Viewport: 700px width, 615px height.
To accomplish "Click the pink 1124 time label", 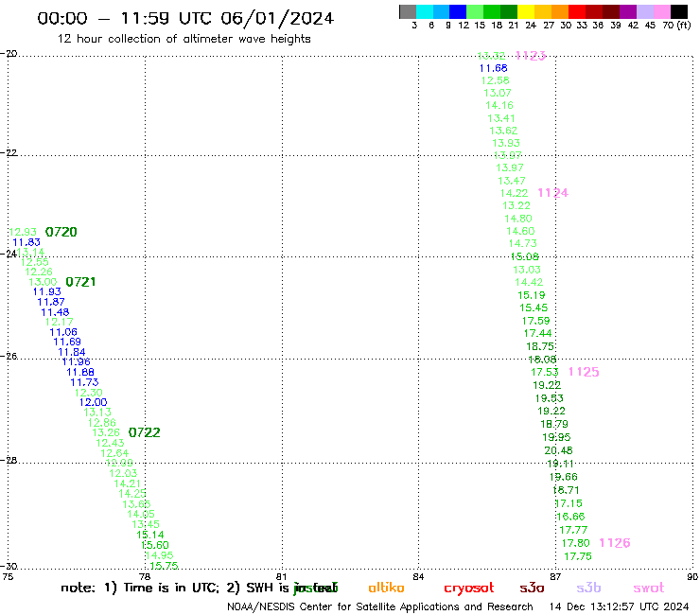I will pyautogui.click(x=552, y=192).
